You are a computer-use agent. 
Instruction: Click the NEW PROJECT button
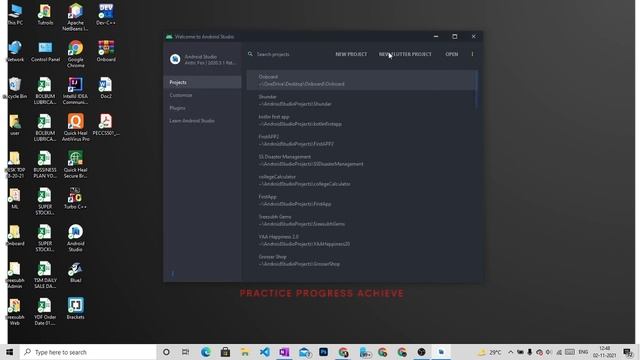(351, 54)
